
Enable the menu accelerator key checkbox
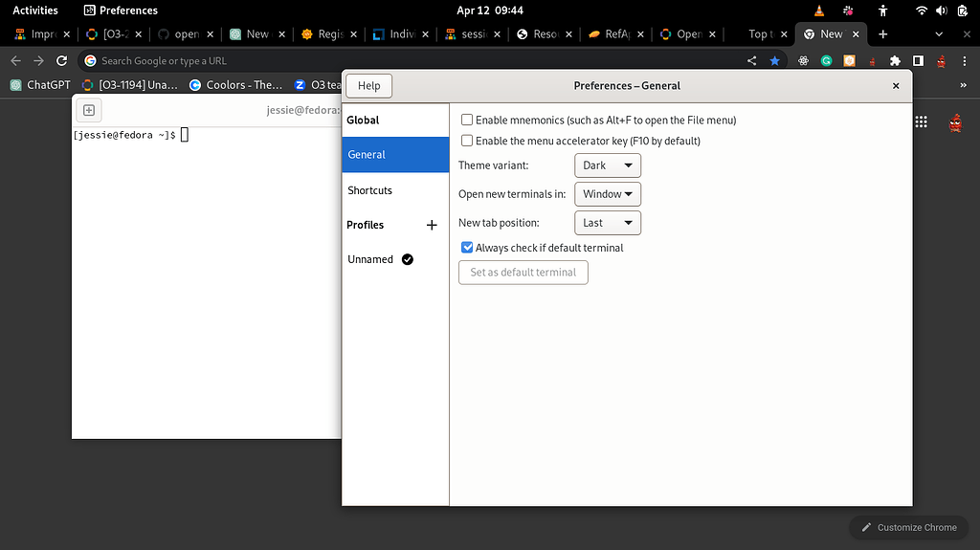pyautogui.click(x=467, y=141)
